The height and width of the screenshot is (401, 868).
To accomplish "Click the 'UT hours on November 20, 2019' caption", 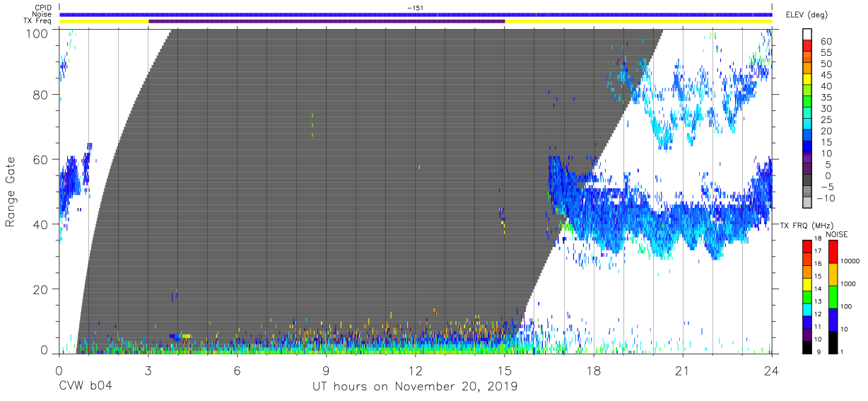I will [416, 387].
